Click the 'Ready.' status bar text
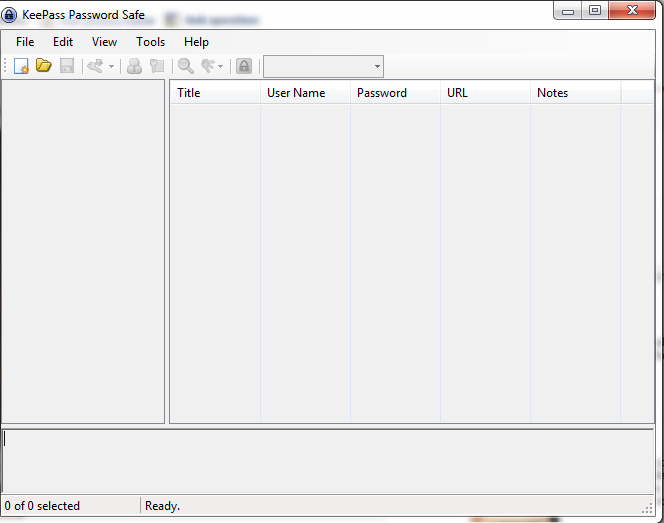 (x=162, y=506)
